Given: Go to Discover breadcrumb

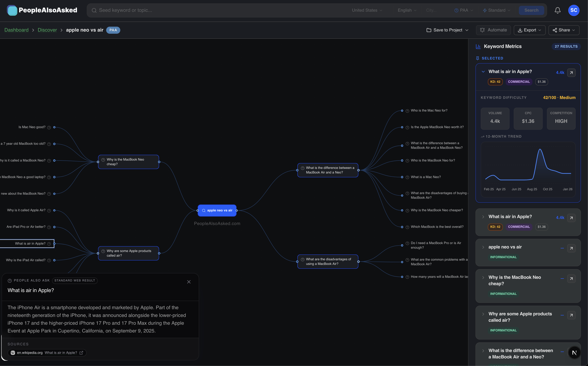Looking at the screenshot, I should tap(47, 30).
